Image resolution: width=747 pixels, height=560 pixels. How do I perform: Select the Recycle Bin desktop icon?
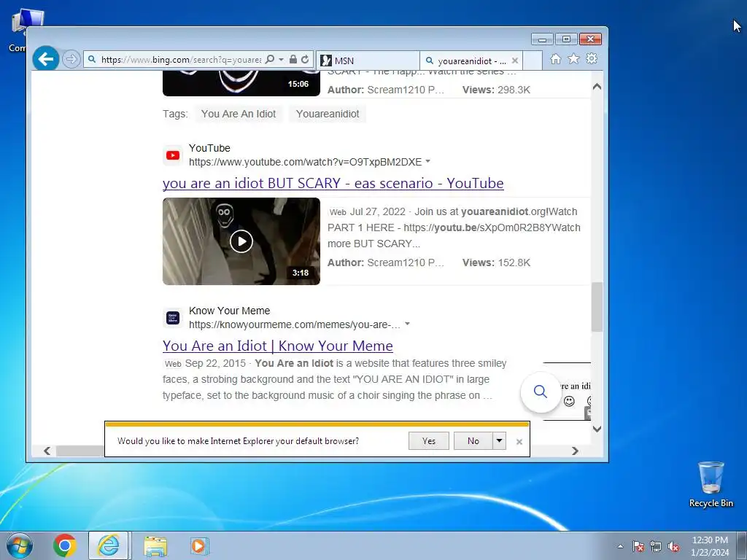pos(711,484)
